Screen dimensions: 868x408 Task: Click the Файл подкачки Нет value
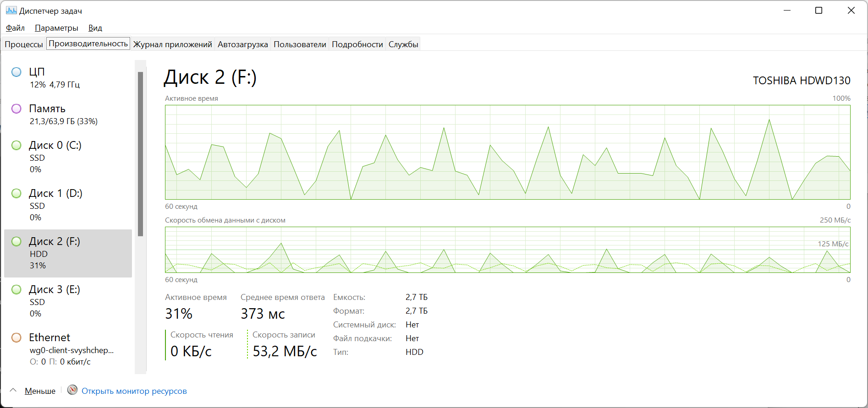click(412, 338)
